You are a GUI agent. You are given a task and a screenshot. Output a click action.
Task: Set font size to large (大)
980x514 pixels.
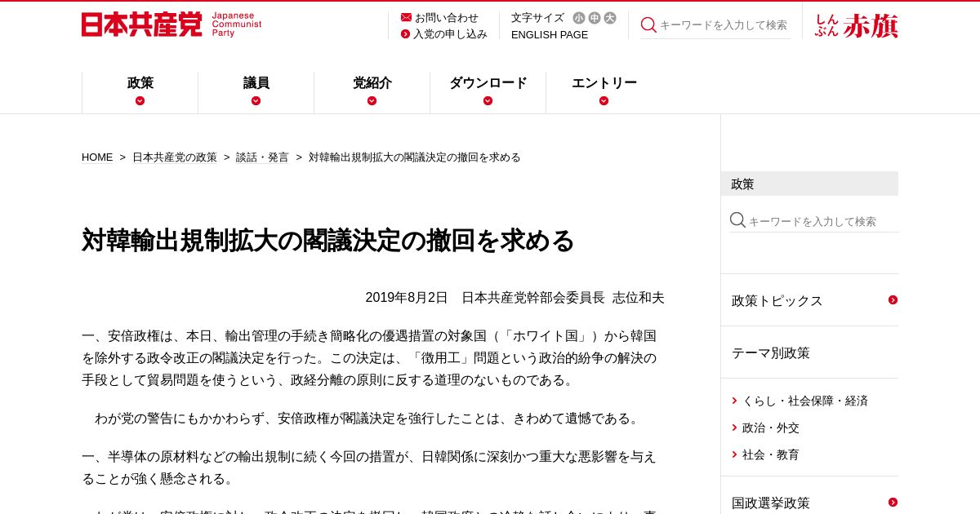coord(610,18)
